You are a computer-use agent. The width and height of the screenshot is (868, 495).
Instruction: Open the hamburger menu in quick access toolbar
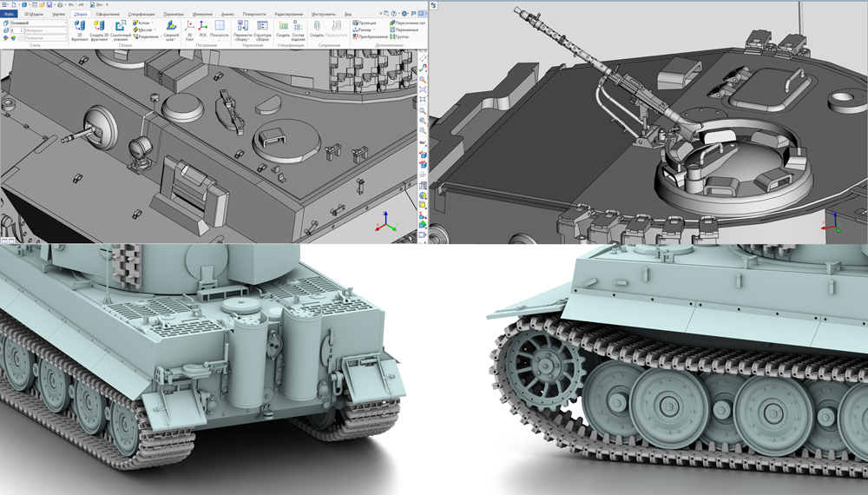click(x=4, y=5)
